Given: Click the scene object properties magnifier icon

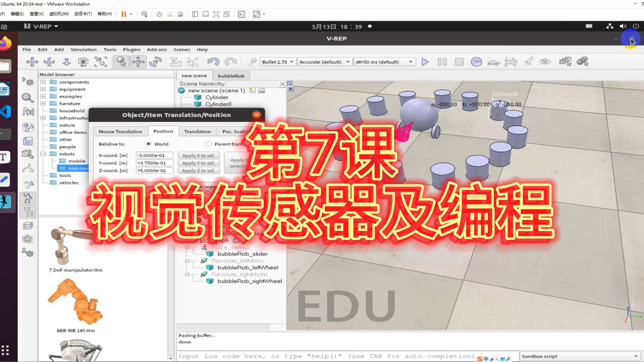Looking at the screenshot, I should [x=28, y=98].
